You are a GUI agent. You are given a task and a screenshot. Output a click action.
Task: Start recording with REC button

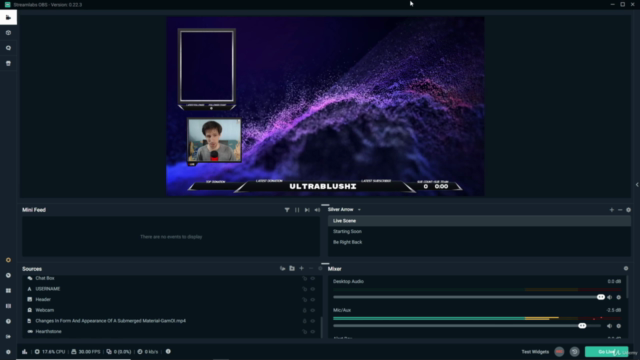pos(559,352)
